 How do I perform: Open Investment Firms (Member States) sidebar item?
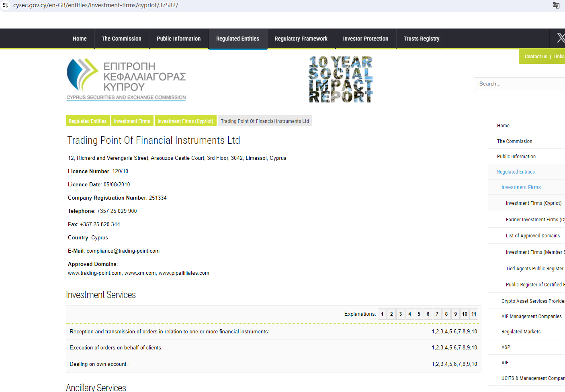[x=526, y=252]
